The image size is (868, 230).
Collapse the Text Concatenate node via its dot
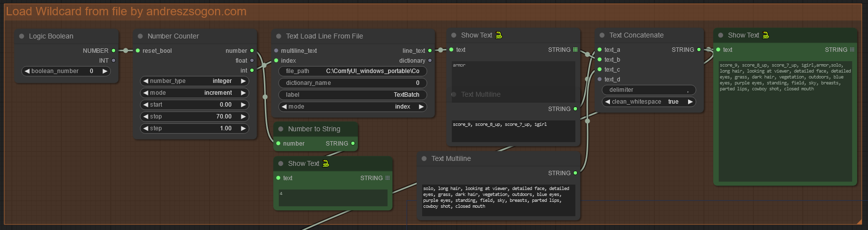coord(602,36)
